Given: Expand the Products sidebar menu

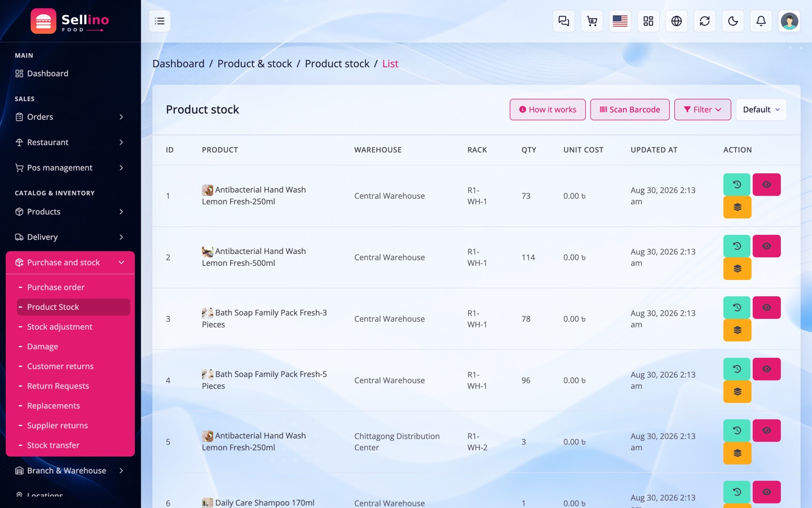Looking at the screenshot, I should point(70,212).
